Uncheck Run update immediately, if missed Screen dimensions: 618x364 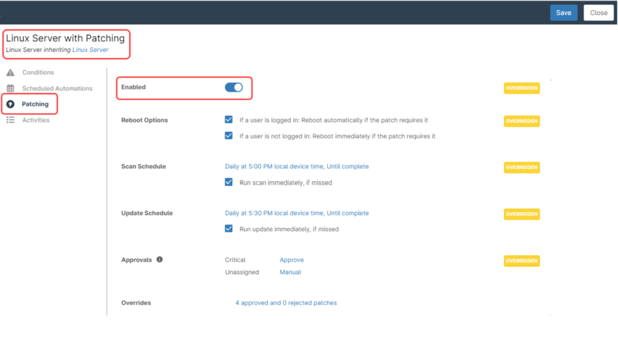tap(229, 229)
